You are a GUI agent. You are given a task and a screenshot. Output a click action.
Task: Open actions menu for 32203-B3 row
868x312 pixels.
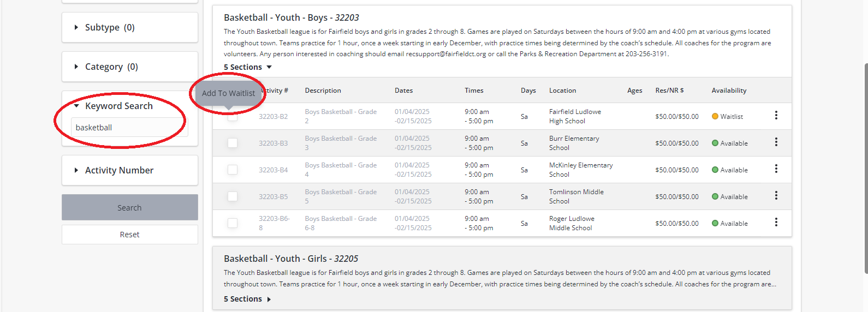click(776, 142)
